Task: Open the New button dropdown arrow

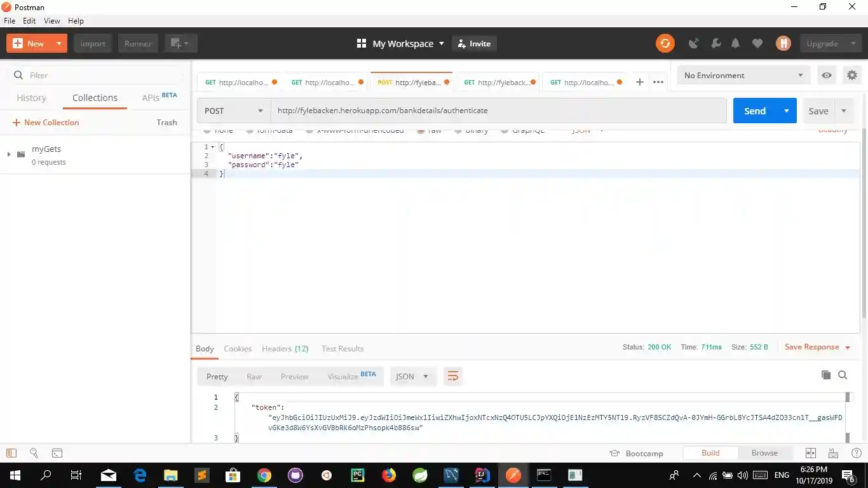Action: pyautogui.click(x=58, y=43)
